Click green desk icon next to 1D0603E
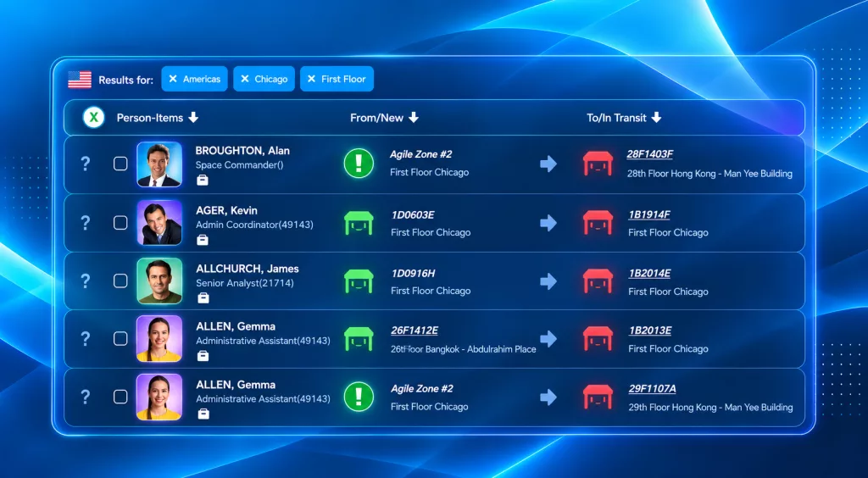This screenshot has height=478, width=868. pos(359,223)
